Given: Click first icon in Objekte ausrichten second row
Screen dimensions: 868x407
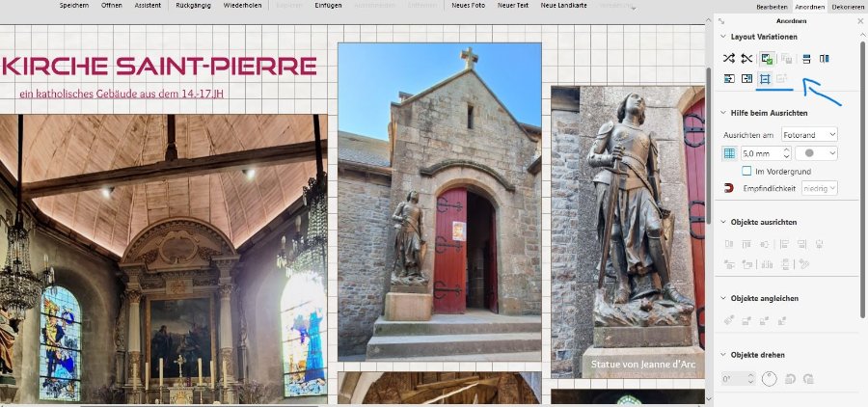Looking at the screenshot, I should click(x=729, y=264).
